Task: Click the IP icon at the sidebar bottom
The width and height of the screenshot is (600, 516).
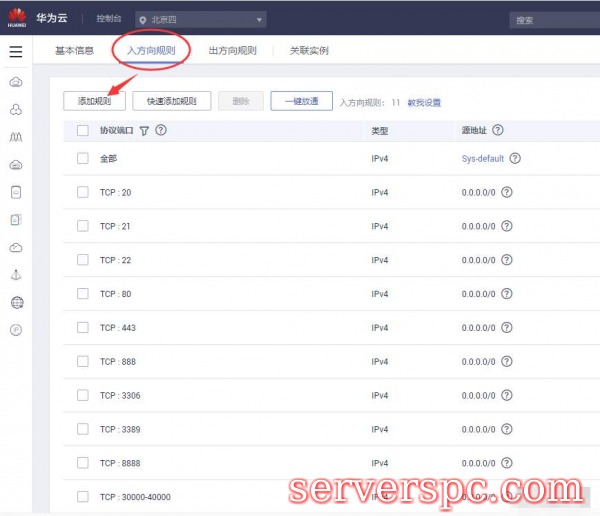Action: [16, 330]
